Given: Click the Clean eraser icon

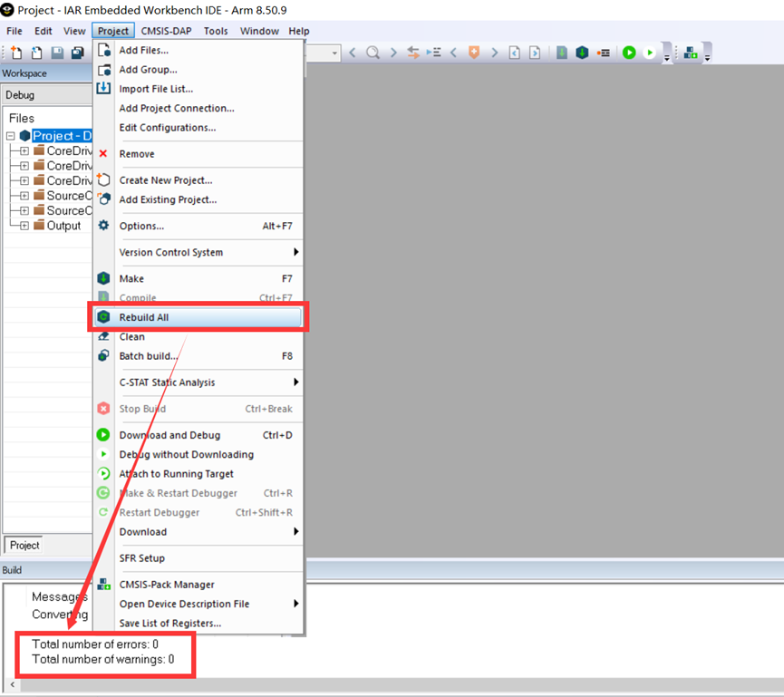Looking at the screenshot, I should point(103,336).
